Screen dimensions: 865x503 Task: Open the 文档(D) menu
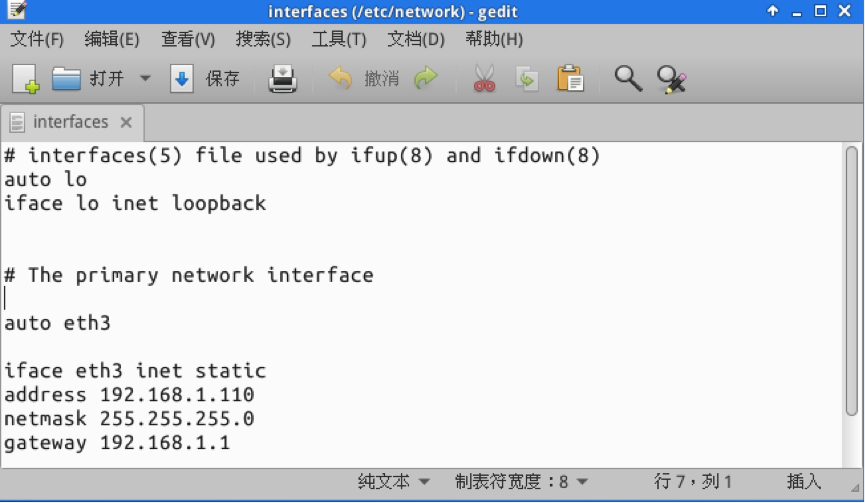click(415, 39)
